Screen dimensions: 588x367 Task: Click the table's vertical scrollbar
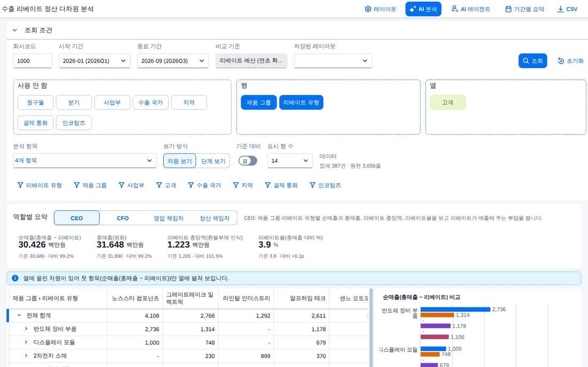pyautogui.click(x=371, y=327)
